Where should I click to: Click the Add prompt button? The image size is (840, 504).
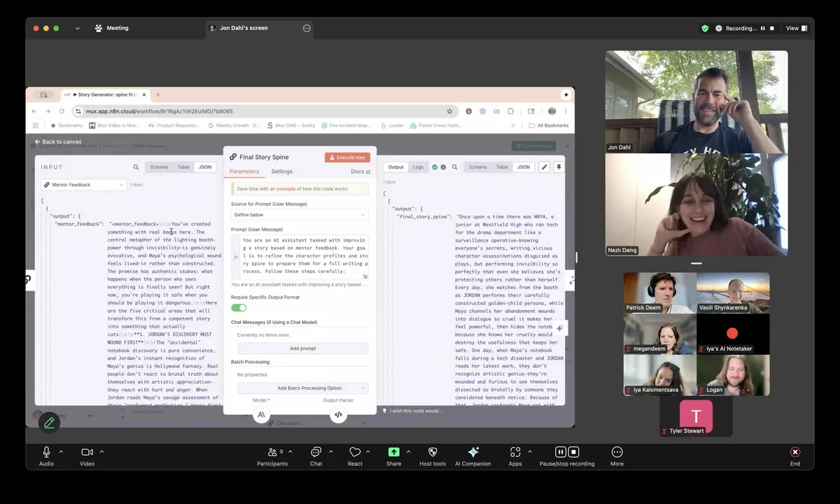302,349
